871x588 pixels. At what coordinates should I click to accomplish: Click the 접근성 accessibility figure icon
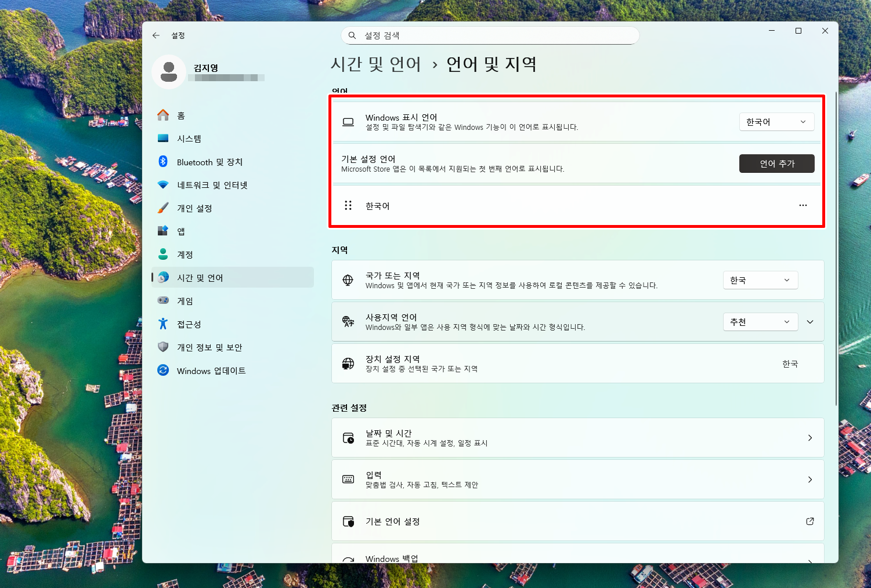pyautogui.click(x=163, y=324)
